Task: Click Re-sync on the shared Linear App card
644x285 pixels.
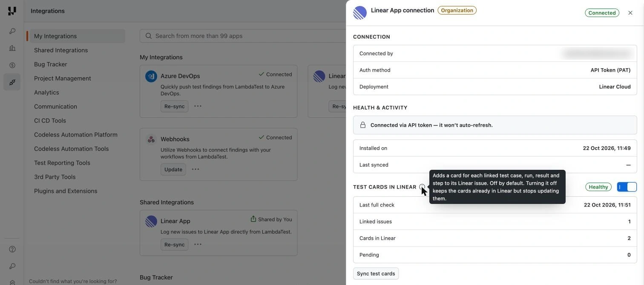Action: pyautogui.click(x=174, y=244)
